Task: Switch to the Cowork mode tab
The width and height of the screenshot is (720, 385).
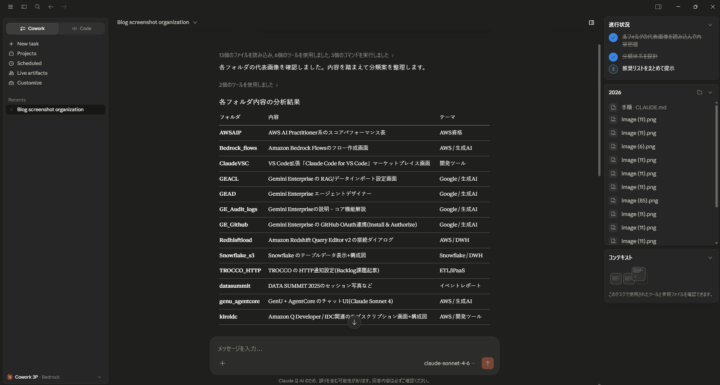Action: pos(32,28)
